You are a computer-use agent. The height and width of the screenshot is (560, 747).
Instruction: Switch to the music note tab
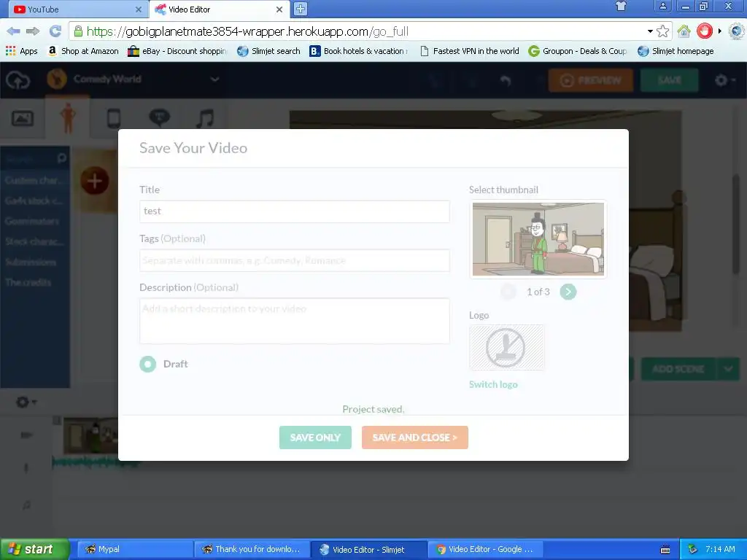click(x=205, y=117)
